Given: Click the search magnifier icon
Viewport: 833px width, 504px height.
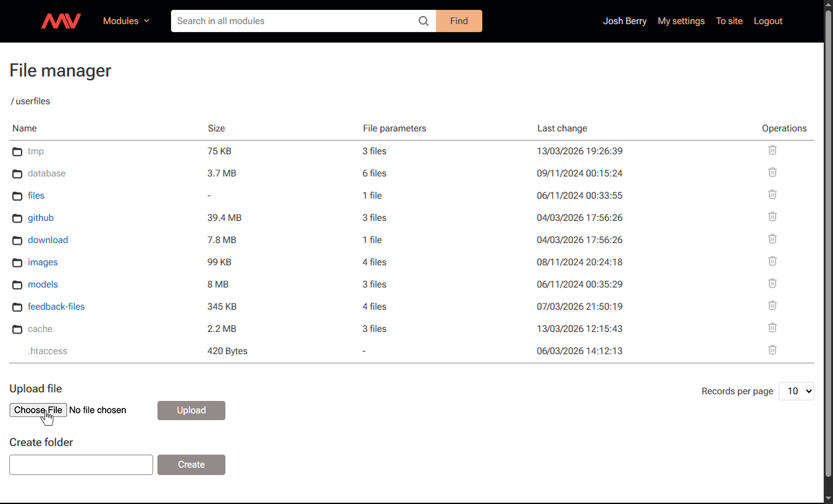Looking at the screenshot, I should [423, 21].
